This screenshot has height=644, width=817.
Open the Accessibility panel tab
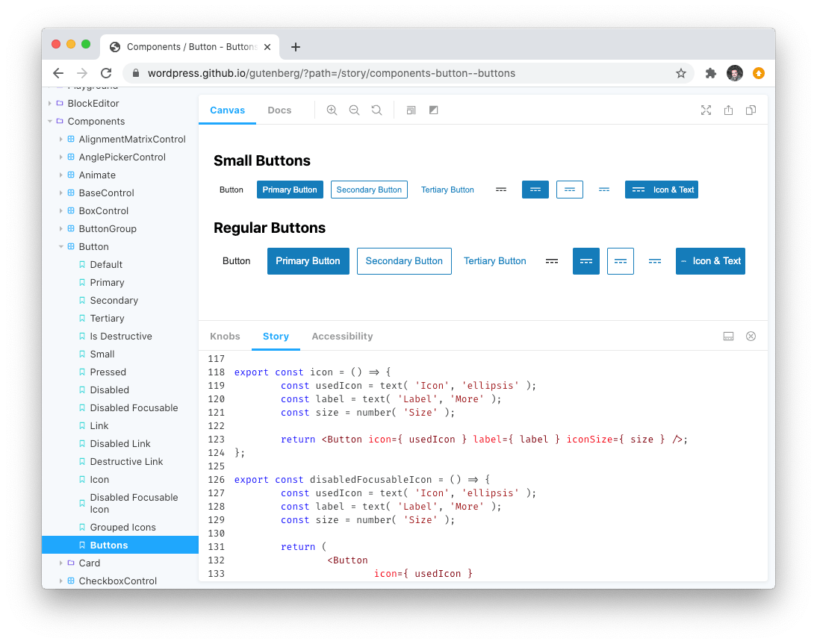point(342,336)
